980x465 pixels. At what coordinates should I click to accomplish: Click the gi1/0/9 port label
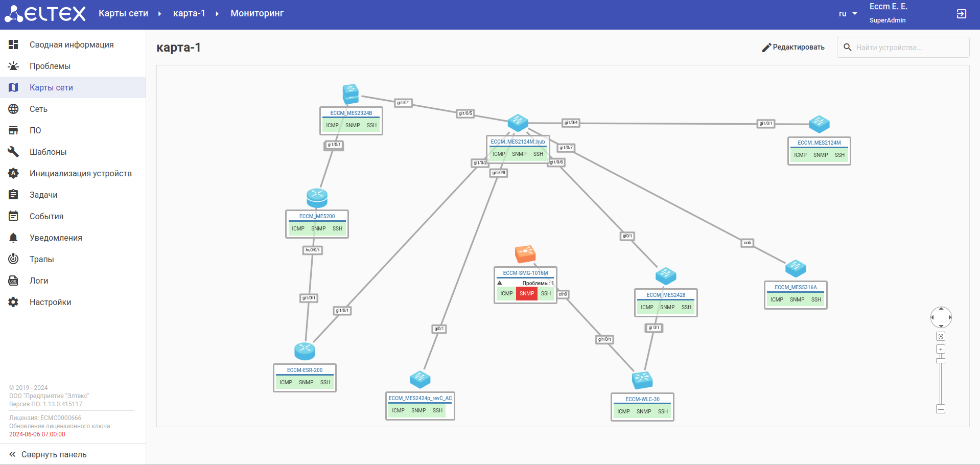499,173
